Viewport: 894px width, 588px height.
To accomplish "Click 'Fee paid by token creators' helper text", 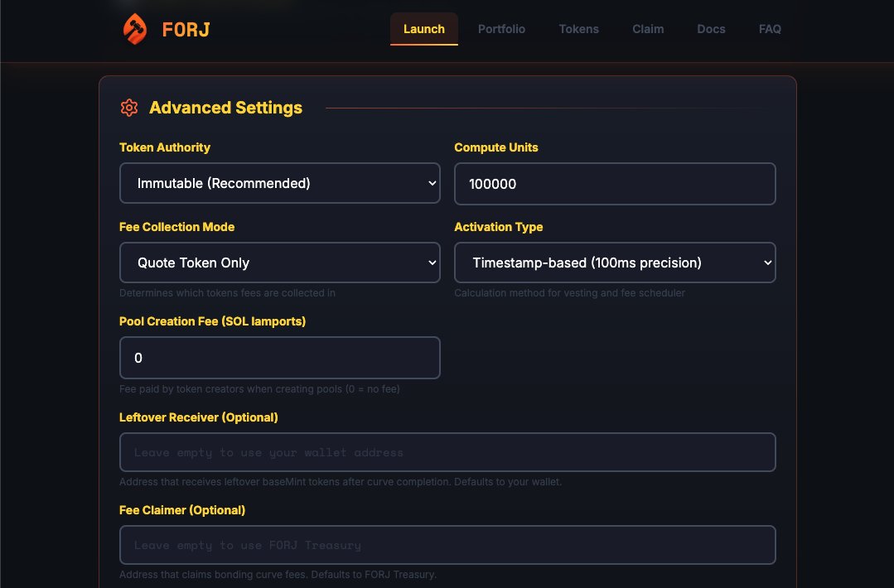I will coord(259,389).
